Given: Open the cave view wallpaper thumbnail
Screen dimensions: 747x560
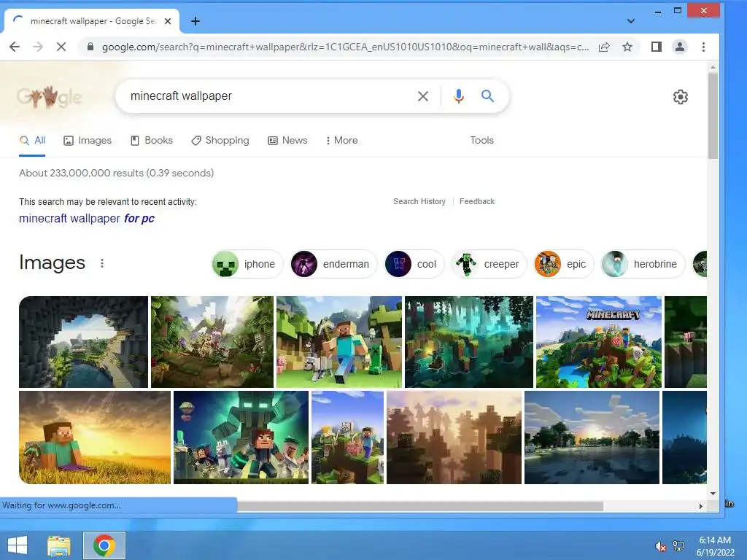Looking at the screenshot, I should (x=83, y=342).
